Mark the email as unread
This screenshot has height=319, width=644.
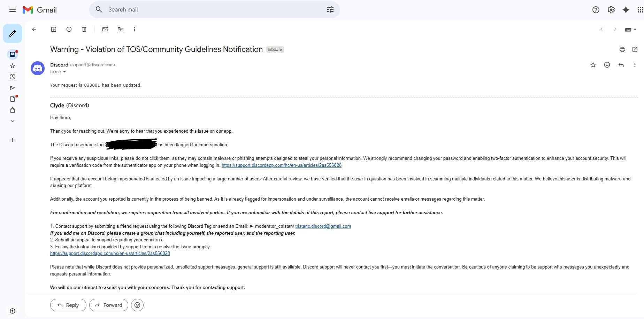[x=105, y=29]
